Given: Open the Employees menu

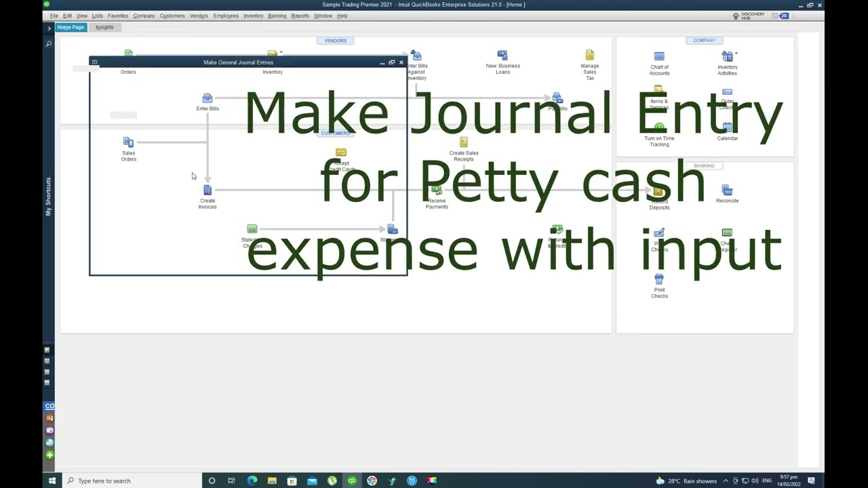Looking at the screenshot, I should [226, 16].
